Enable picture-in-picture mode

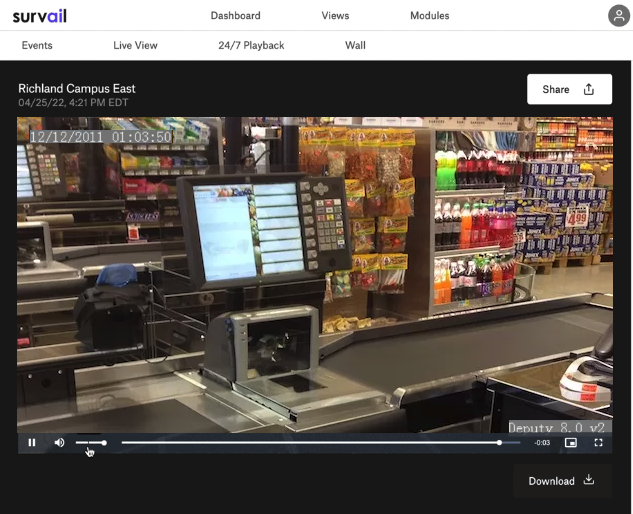pos(571,442)
